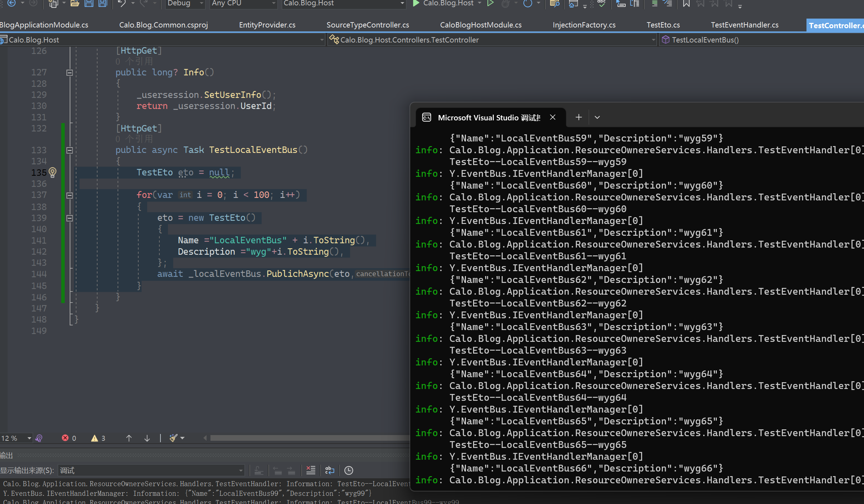Click the editor horizontal scrollbar track

pos(307,438)
